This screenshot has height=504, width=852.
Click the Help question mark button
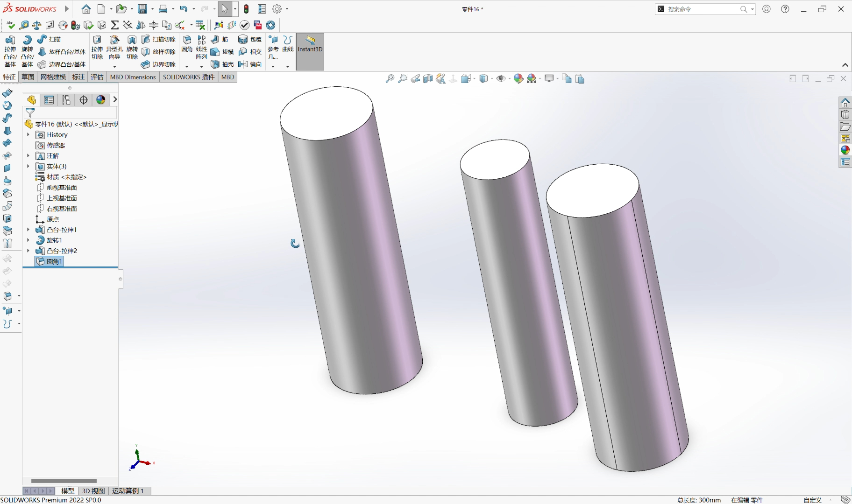point(785,8)
